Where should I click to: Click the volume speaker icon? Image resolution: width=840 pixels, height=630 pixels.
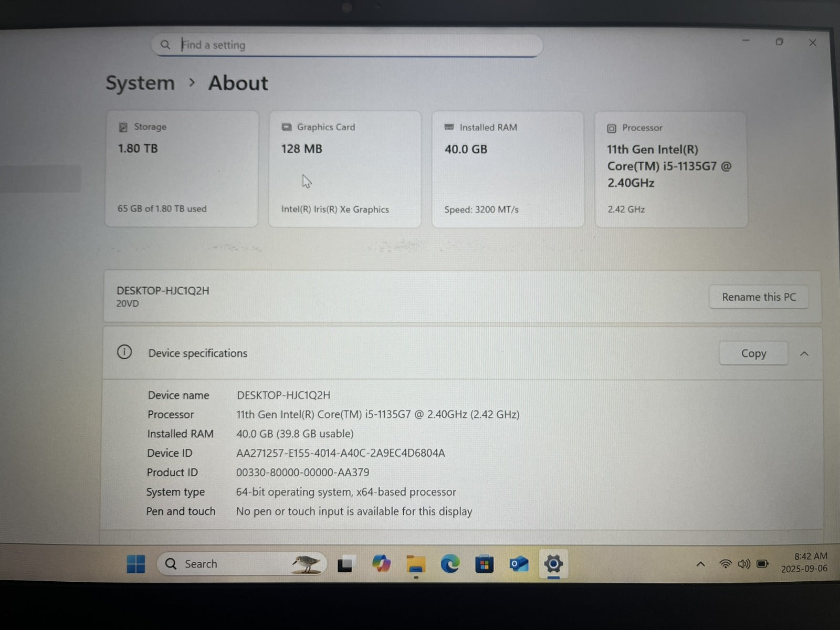tap(744, 564)
